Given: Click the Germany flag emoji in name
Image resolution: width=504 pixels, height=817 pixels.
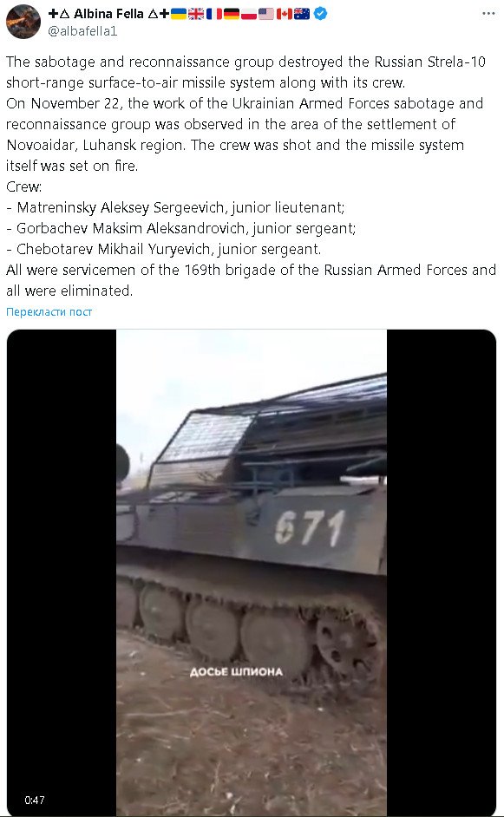Looking at the screenshot, I should (232, 14).
